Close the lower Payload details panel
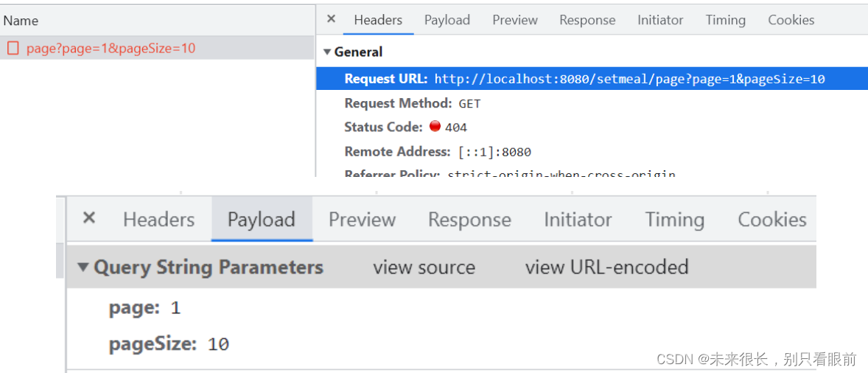 88,218
